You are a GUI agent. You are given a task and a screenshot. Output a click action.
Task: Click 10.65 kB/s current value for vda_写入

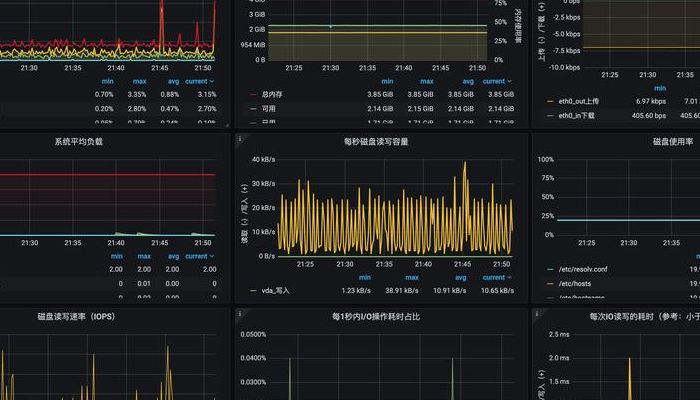pos(497,291)
